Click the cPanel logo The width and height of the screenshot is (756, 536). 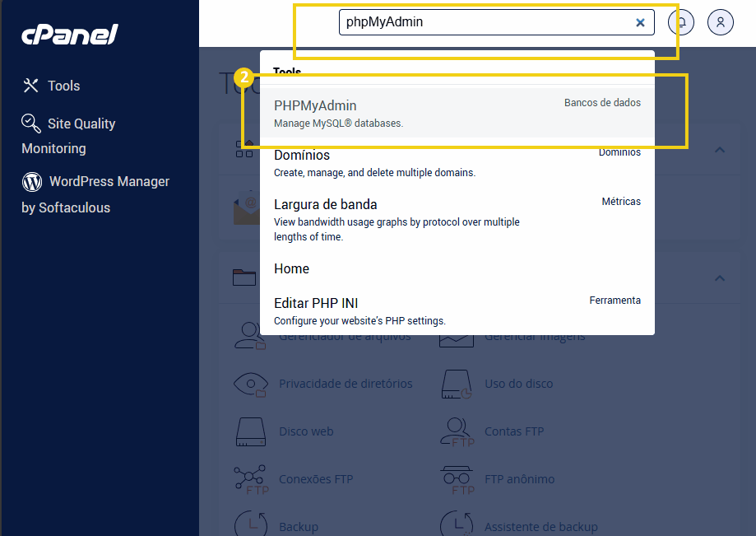click(69, 35)
